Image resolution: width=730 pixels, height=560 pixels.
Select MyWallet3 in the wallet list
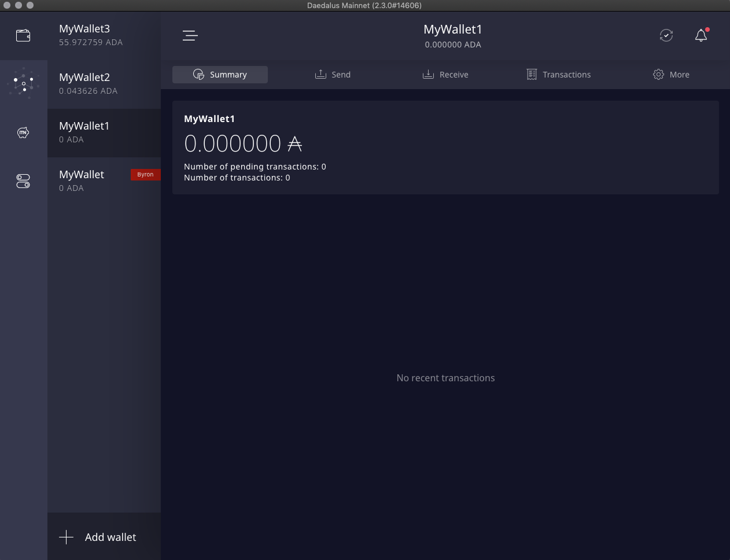104,35
